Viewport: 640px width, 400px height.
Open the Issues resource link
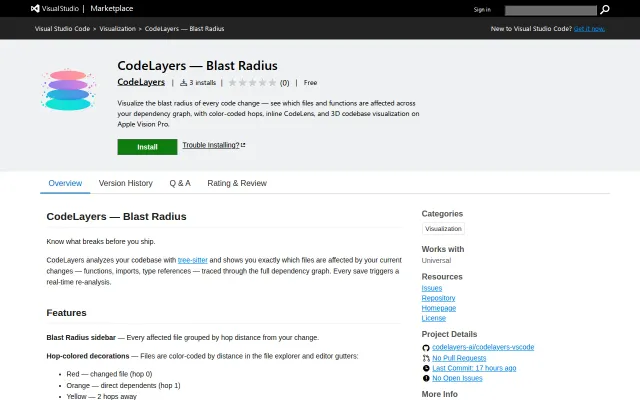[x=432, y=288]
